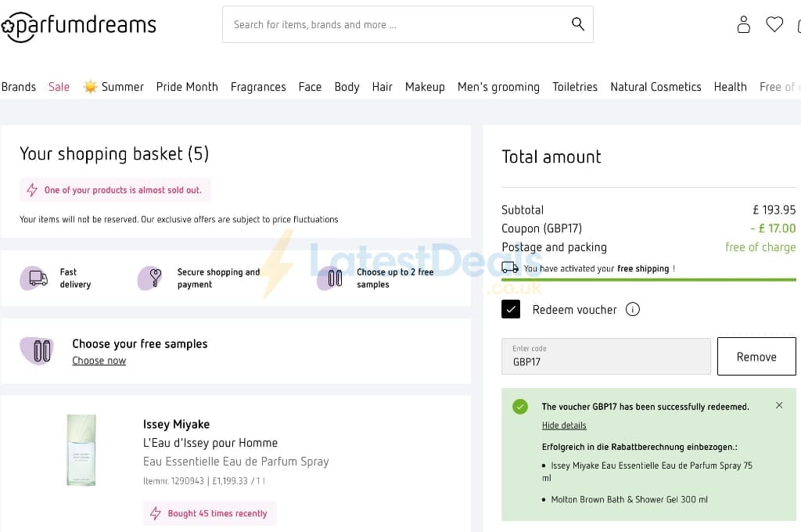Open the Summer category
801x532 pixels.
pyautogui.click(x=123, y=87)
